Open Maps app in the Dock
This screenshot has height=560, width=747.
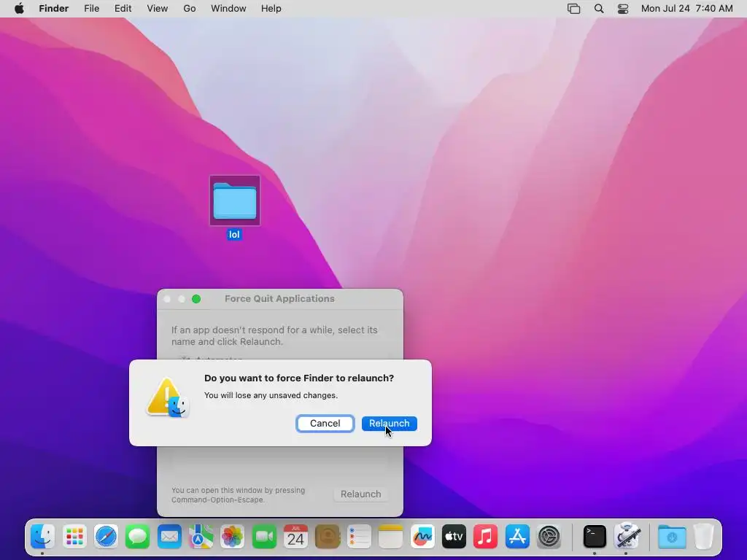coord(201,536)
